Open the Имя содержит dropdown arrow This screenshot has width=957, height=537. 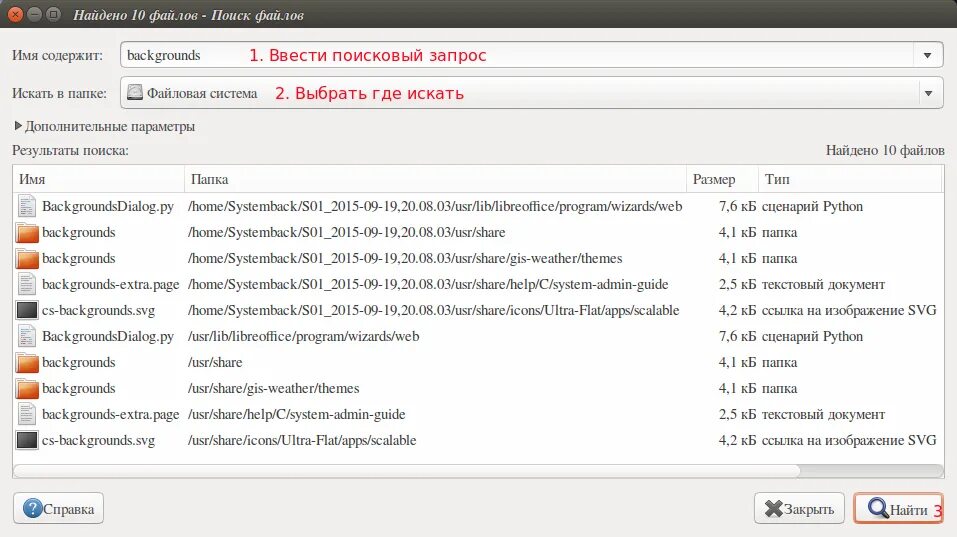pos(927,56)
